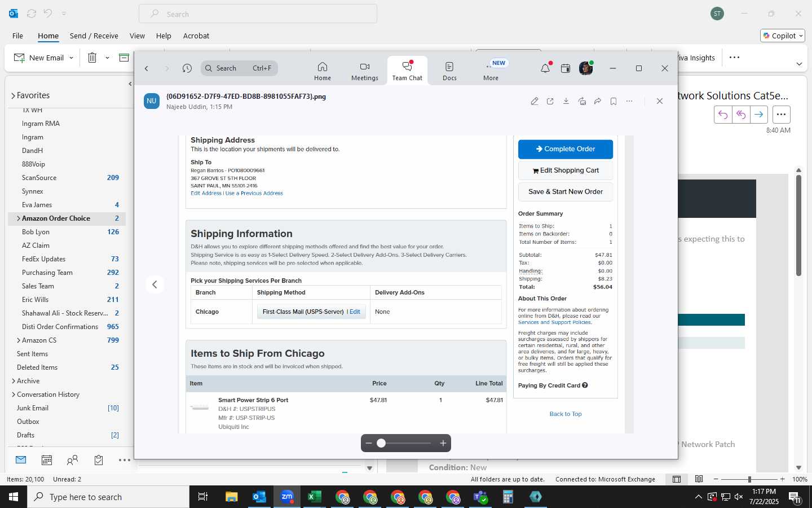Viewport: 812px width, 508px height.
Task: Click the image zoom slider handle
Action: click(x=381, y=443)
